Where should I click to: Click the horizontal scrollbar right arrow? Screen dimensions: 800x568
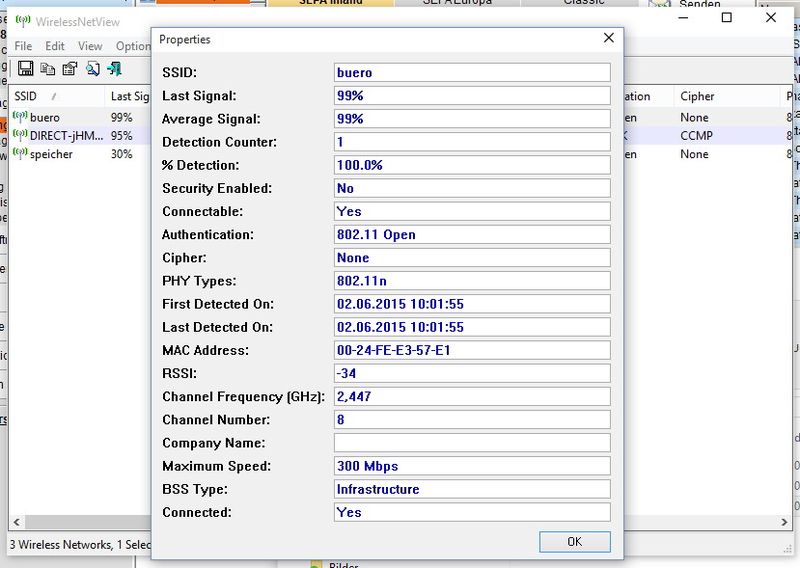(784, 522)
